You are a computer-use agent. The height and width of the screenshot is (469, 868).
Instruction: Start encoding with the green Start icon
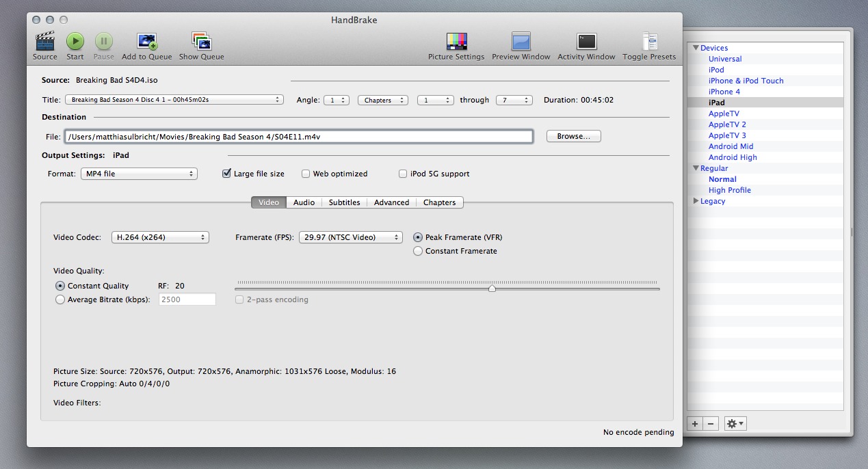click(75, 42)
